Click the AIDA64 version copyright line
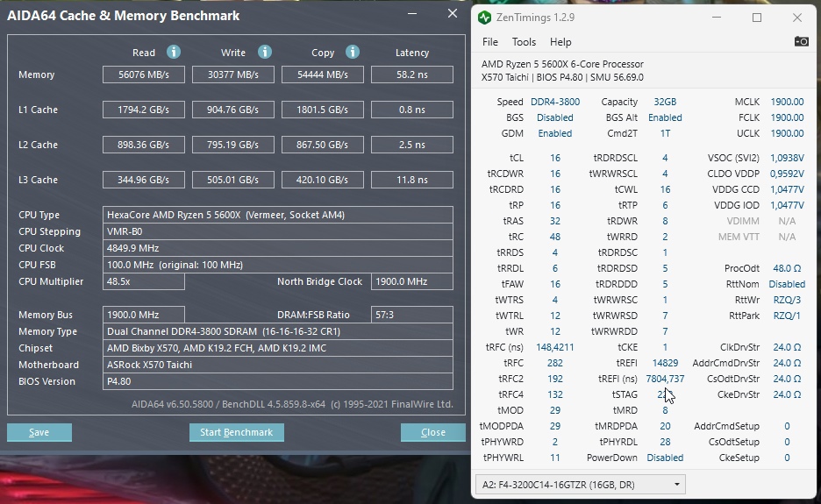This screenshot has width=821, height=504. point(292,404)
